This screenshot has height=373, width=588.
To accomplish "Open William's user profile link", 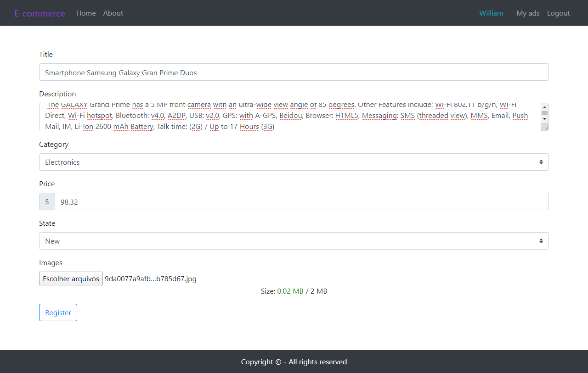I will [x=491, y=13].
